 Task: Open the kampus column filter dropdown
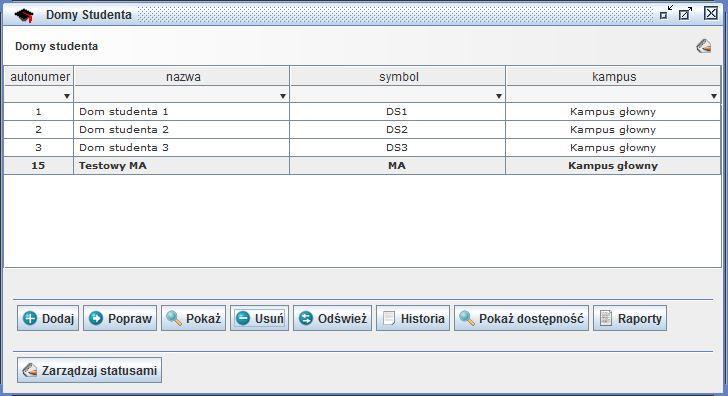714,96
